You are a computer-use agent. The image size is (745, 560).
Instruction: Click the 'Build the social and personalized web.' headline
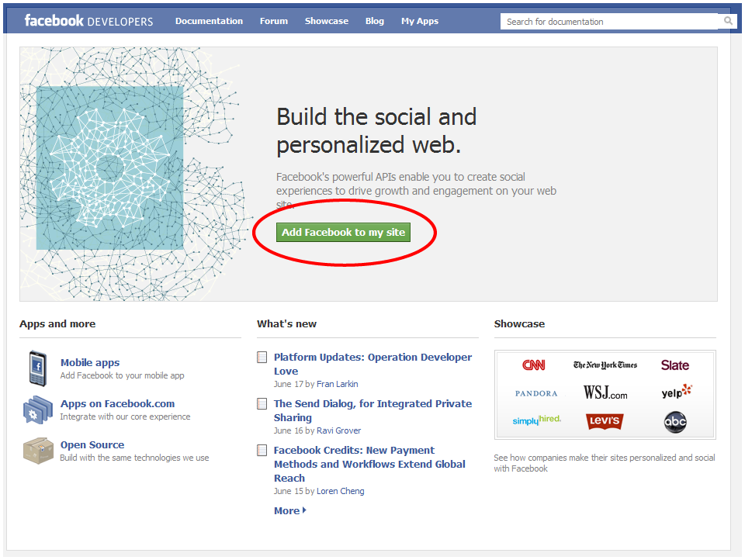tap(376, 130)
